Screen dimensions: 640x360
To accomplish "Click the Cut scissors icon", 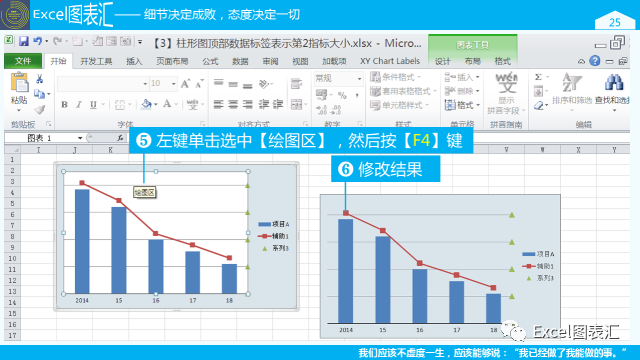I will [x=40, y=79].
